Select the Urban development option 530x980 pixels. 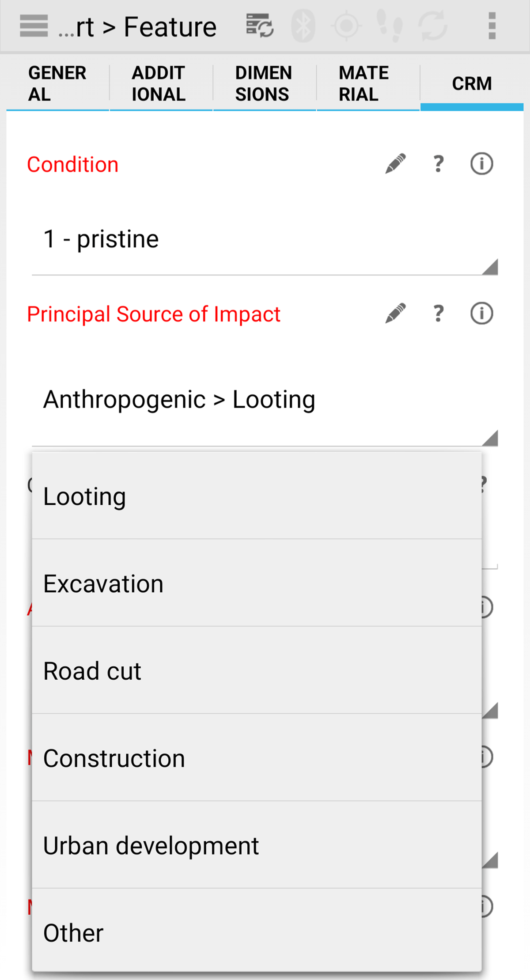point(256,846)
